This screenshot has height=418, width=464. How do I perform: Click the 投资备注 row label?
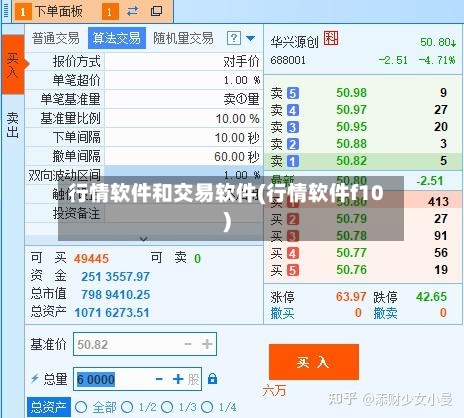click(76, 213)
